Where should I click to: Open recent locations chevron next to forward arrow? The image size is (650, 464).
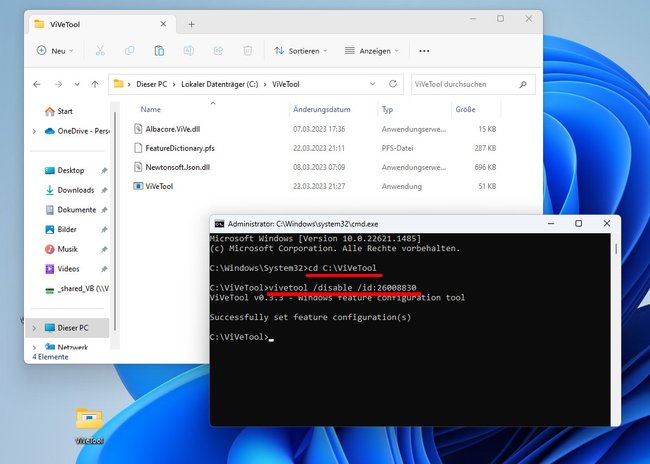click(77, 84)
